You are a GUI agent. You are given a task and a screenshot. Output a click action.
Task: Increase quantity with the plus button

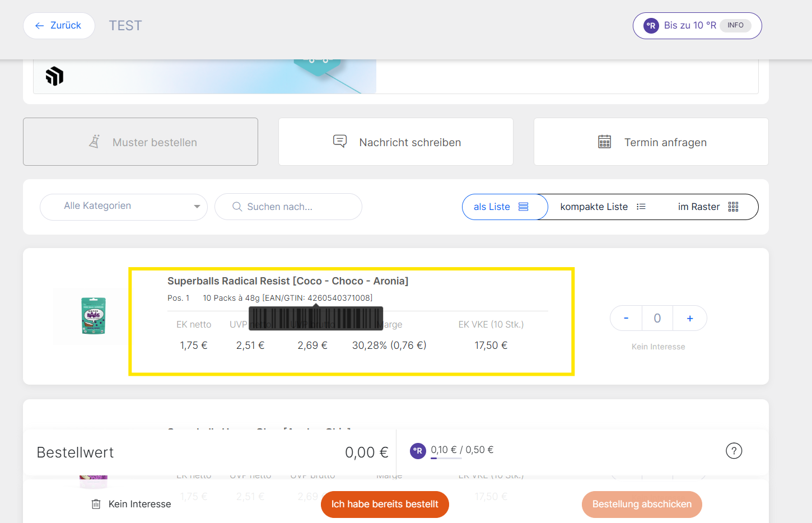point(690,318)
